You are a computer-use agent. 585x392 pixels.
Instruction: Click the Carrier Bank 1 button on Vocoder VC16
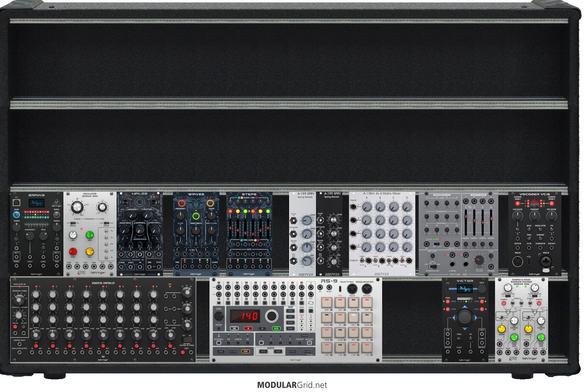pos(517,203)
